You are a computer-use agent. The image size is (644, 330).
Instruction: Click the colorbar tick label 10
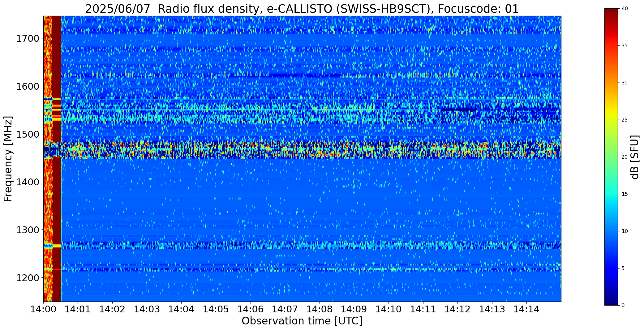point(625,231)
